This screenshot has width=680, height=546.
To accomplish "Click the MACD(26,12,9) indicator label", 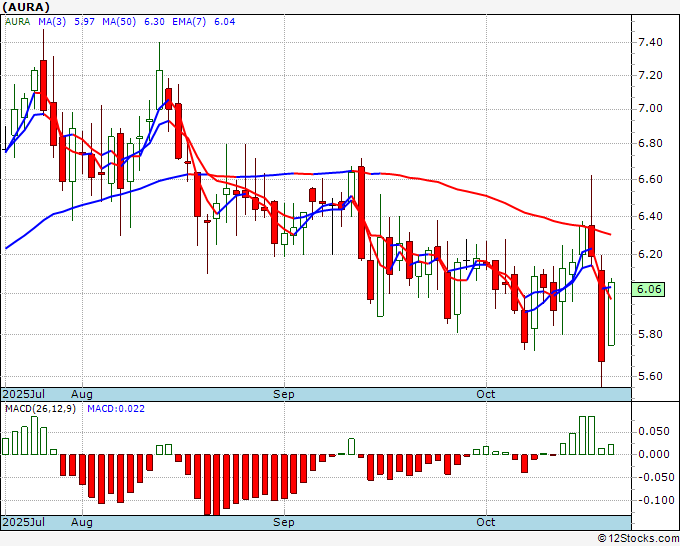I will [x=40, y=409].
